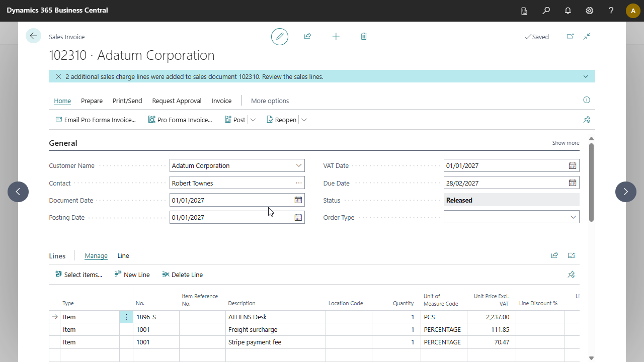Viewport: 644px width, 362px height.
Task: Expand the notification bar chevron
Action: 586,77
